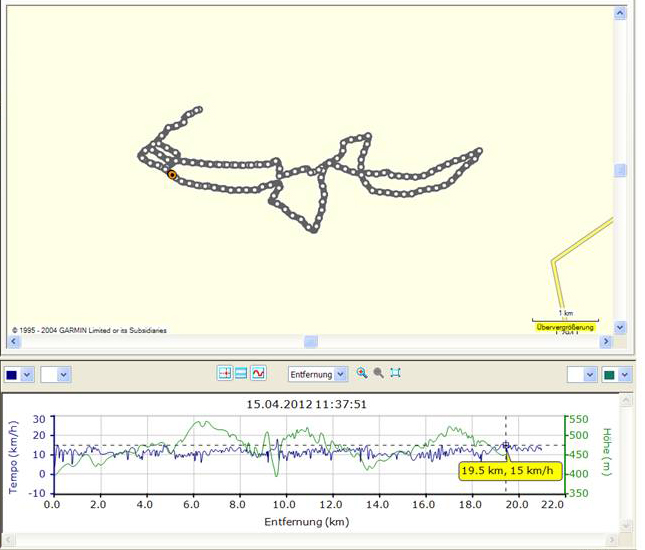This screenshot has width=645, height=550.
Task: Click the dark blue color swatch
Action: 12,374
